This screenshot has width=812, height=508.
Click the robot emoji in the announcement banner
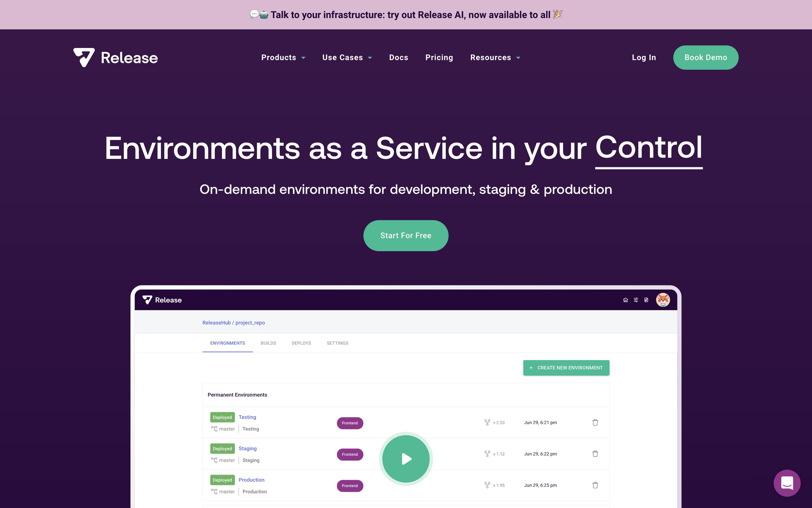(264, 14)
